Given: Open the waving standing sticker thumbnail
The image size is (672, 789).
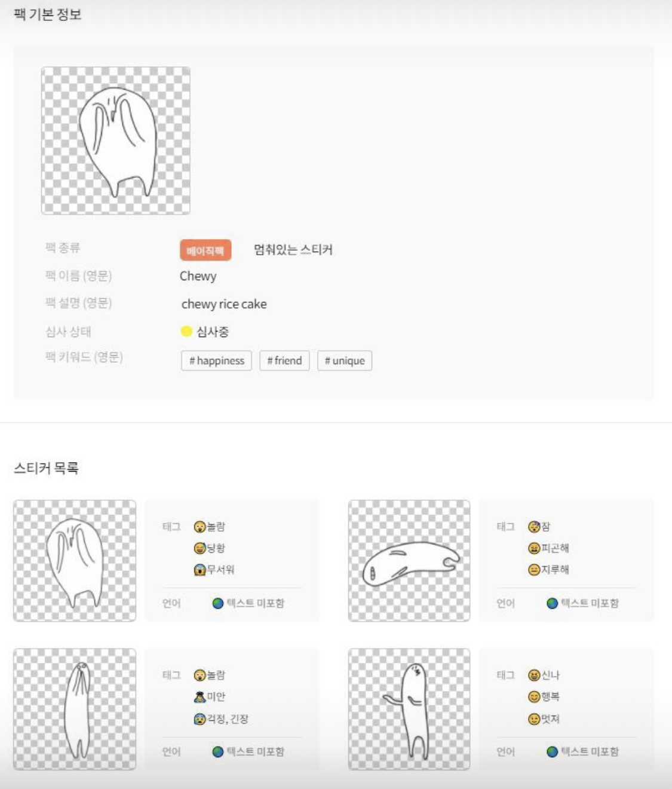Looking at the screenshot, I should 409,709.
